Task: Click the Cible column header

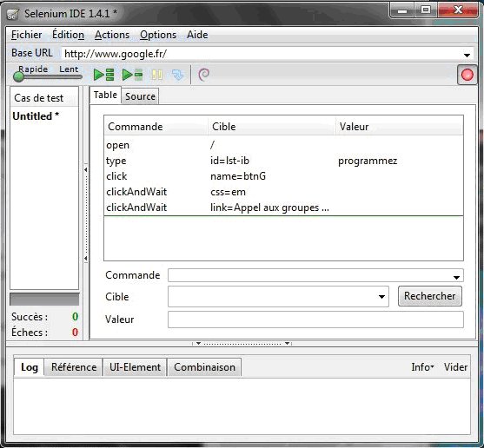Action: 272,127
